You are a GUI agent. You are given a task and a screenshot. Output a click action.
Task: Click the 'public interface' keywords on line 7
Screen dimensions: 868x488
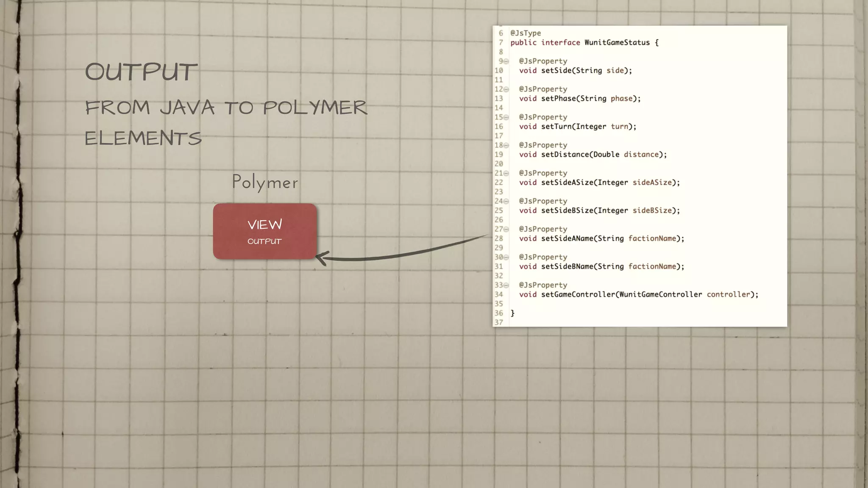click(545, 42)
